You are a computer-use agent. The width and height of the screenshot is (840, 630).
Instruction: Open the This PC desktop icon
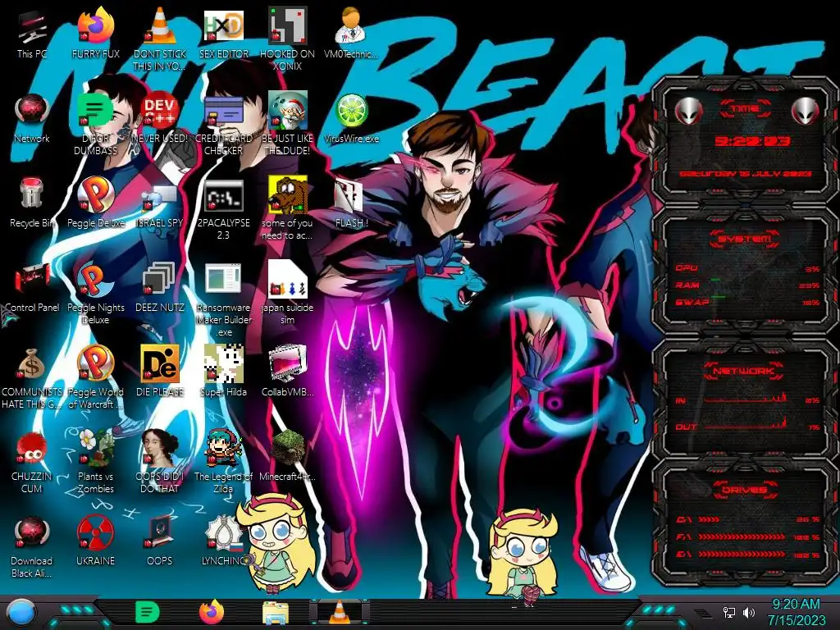32,33
